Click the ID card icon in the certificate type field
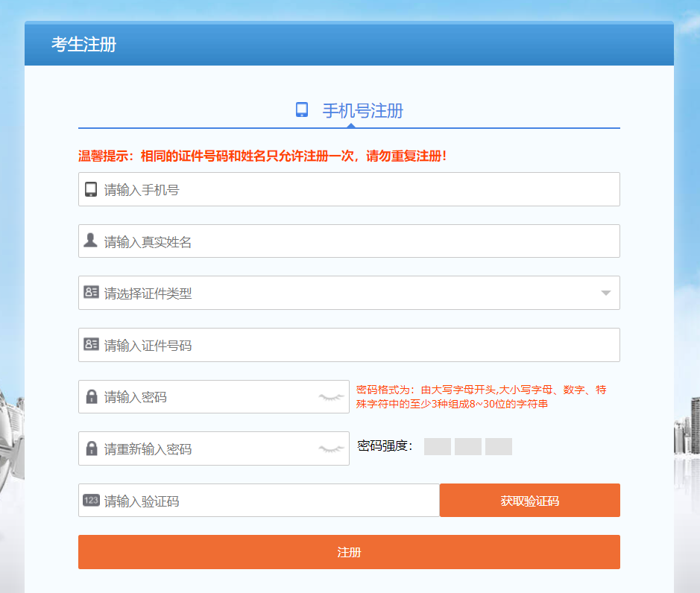Screen dimensions: 700x593 coord(91,293)
